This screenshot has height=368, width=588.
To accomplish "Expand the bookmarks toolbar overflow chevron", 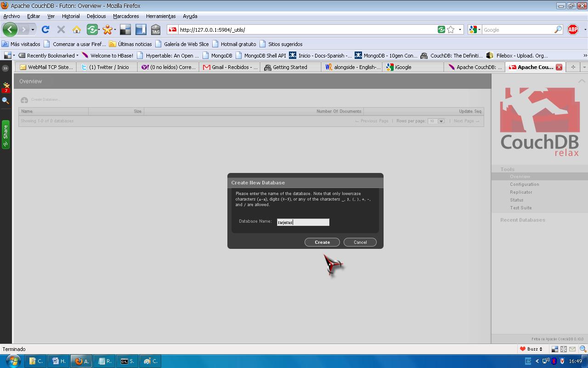I will pyautogui.click(x=585, y=56).
